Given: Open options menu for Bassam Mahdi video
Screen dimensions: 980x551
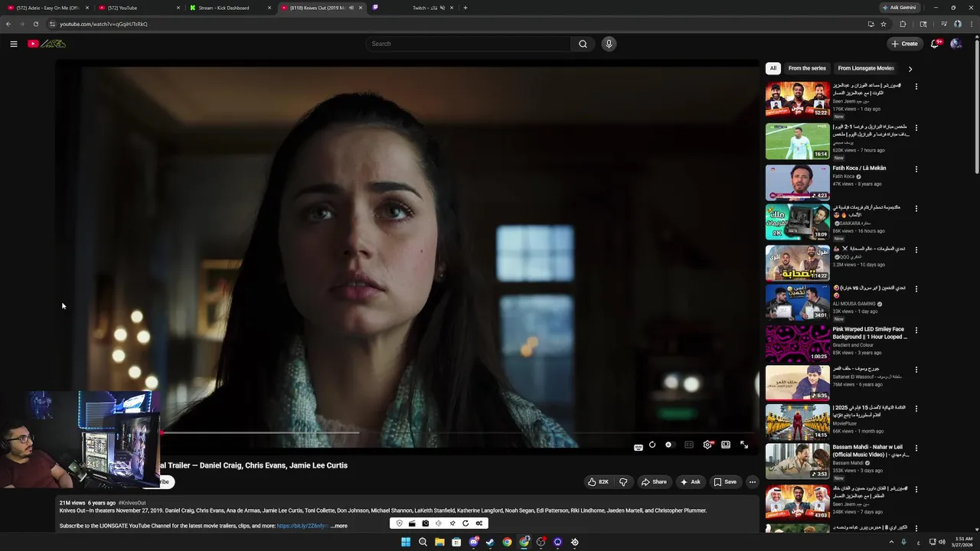Looking at the screenshot, I should [916, 448].
